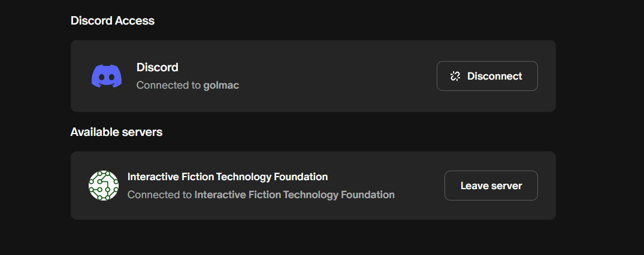Click the bold server name in subtitle
The height and width of the screenshot is (255, 644).
pos(295,195)
